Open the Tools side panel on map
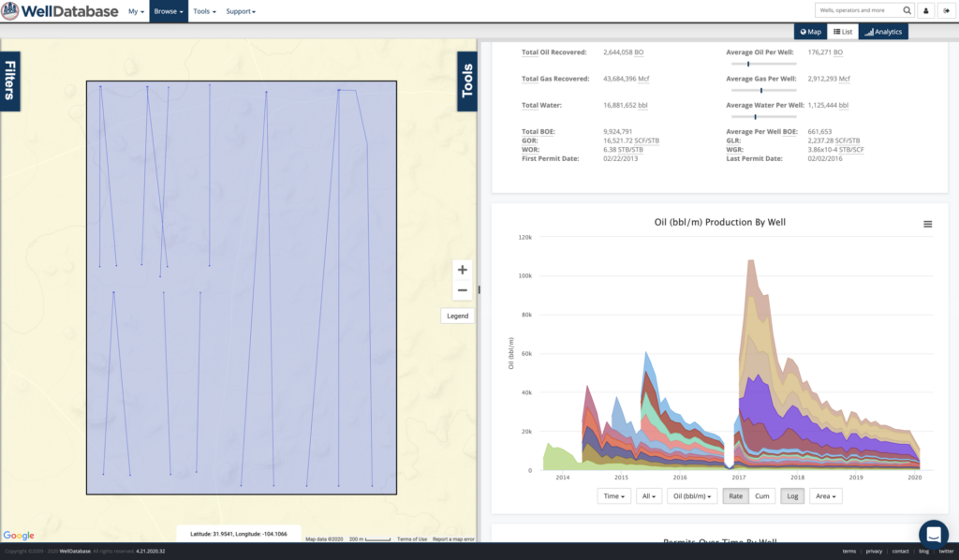The image size is (959, 560). click(467, 81)
